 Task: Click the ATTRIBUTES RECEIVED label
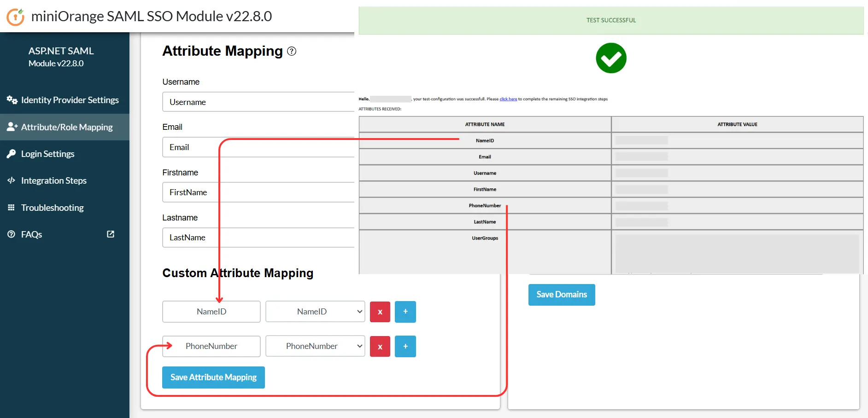380,109
